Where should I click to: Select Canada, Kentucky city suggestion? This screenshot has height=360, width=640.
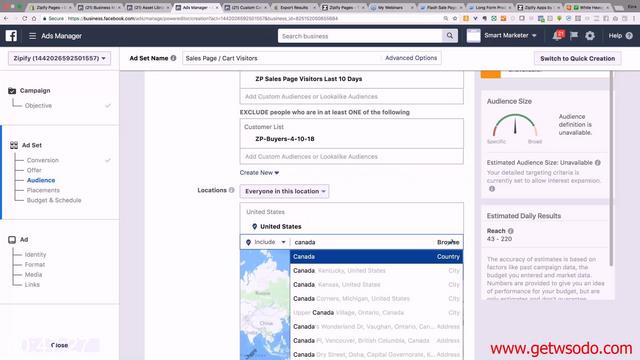376,271
